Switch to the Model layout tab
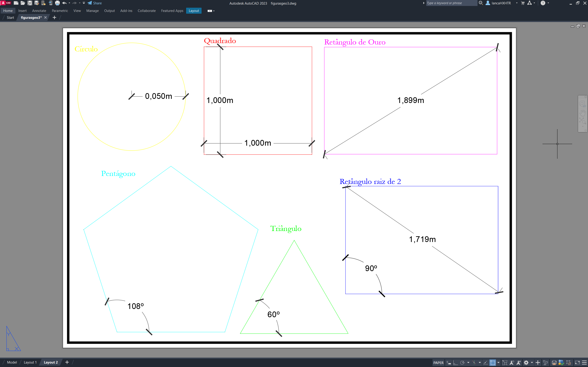Screen dimensions: 588x367 click(12, 362)
